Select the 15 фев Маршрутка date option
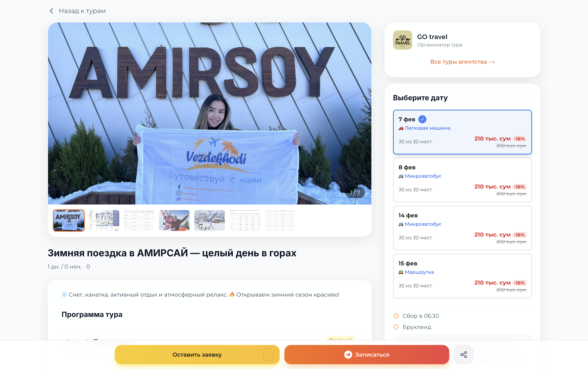The height and width of the screenshot is (369, 588). 462,276
